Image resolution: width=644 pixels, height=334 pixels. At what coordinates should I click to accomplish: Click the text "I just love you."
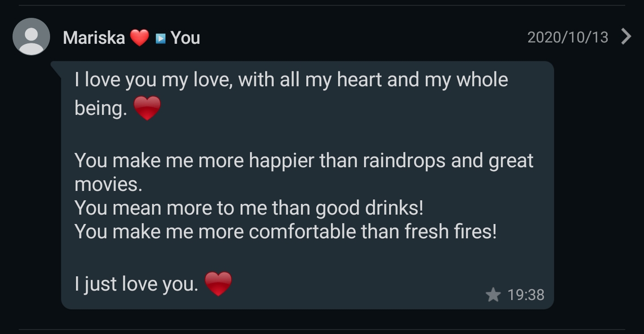[136, 284]
